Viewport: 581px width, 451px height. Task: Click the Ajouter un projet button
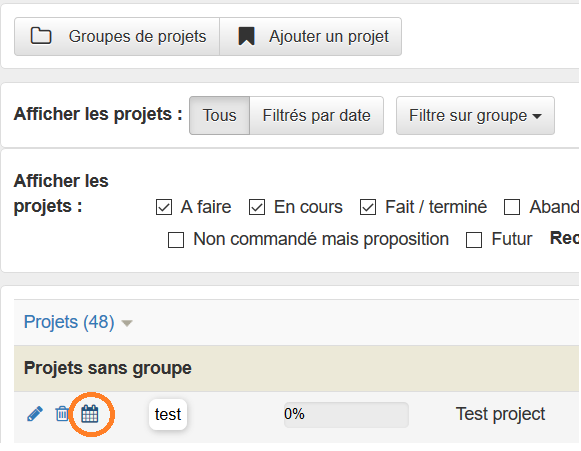(311, 36)
